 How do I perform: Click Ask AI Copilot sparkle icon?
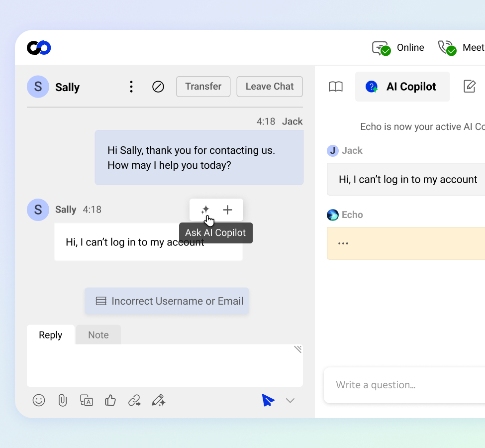[x=205, y=210]
